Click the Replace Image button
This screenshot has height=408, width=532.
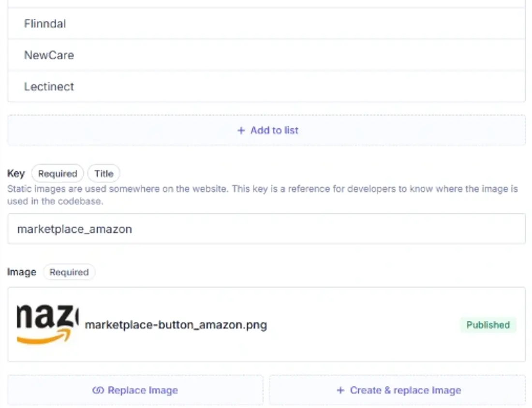pos(135,390)
